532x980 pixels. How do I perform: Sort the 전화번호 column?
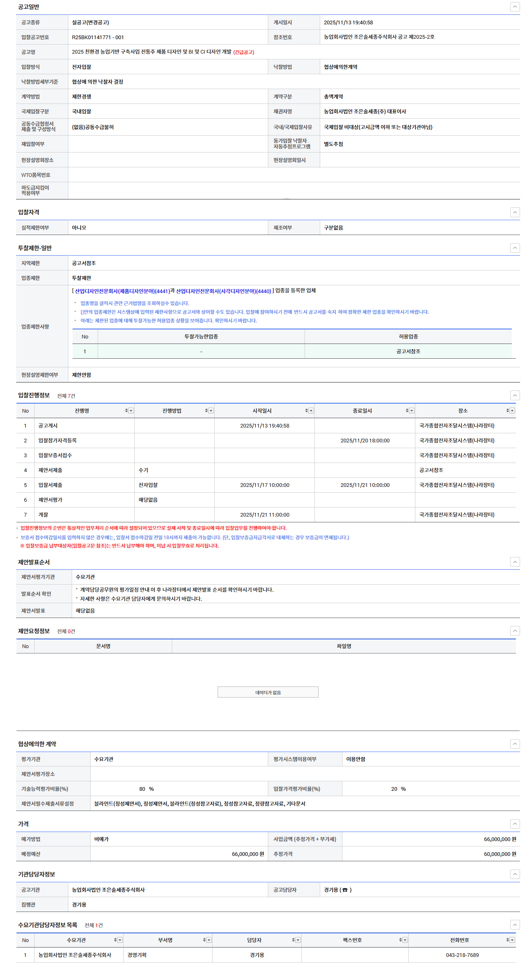(508, 940)
